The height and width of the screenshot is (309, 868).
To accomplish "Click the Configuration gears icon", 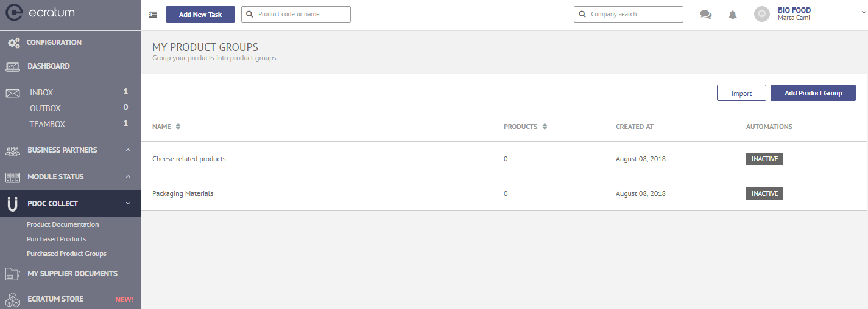I will coord(13,43).
